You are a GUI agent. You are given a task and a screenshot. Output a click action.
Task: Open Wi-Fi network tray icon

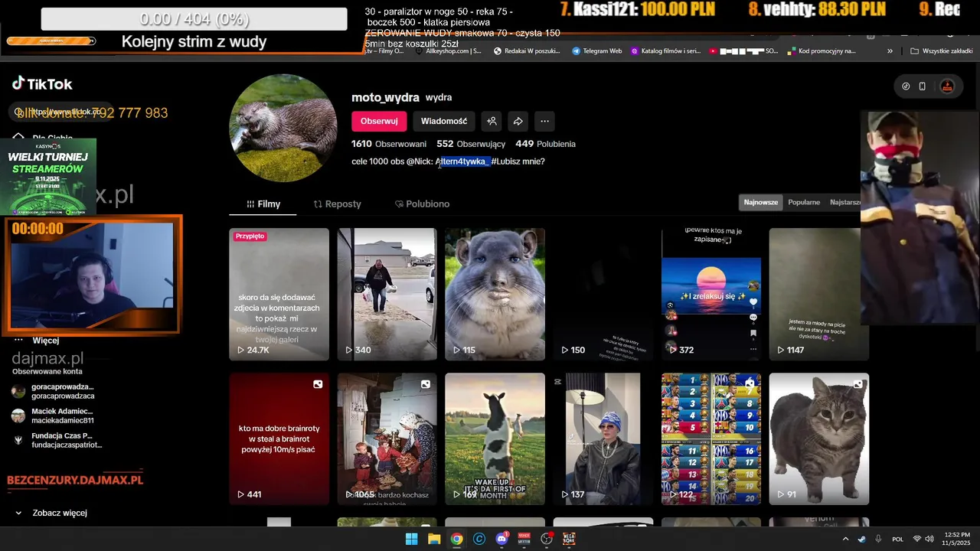coord(917,539)
